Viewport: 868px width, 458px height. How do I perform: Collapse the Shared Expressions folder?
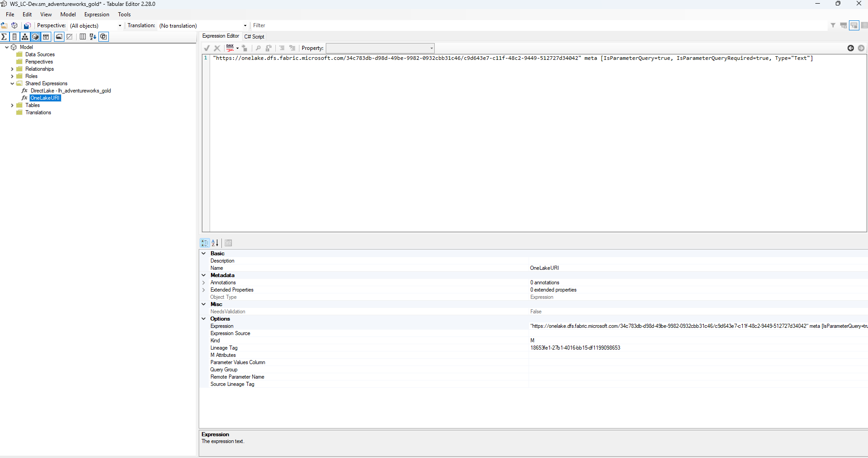click(x=12, y=83)
